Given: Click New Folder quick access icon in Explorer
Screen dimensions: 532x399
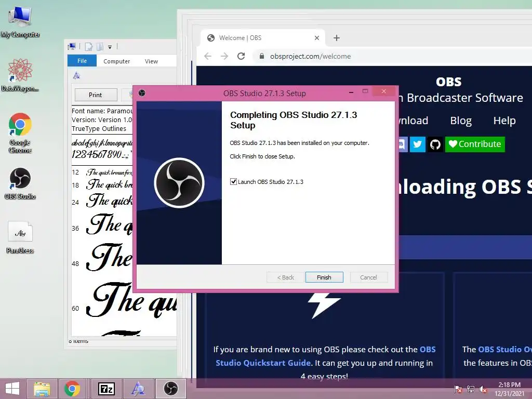Looking at the screenshot, I should [100, 47].
